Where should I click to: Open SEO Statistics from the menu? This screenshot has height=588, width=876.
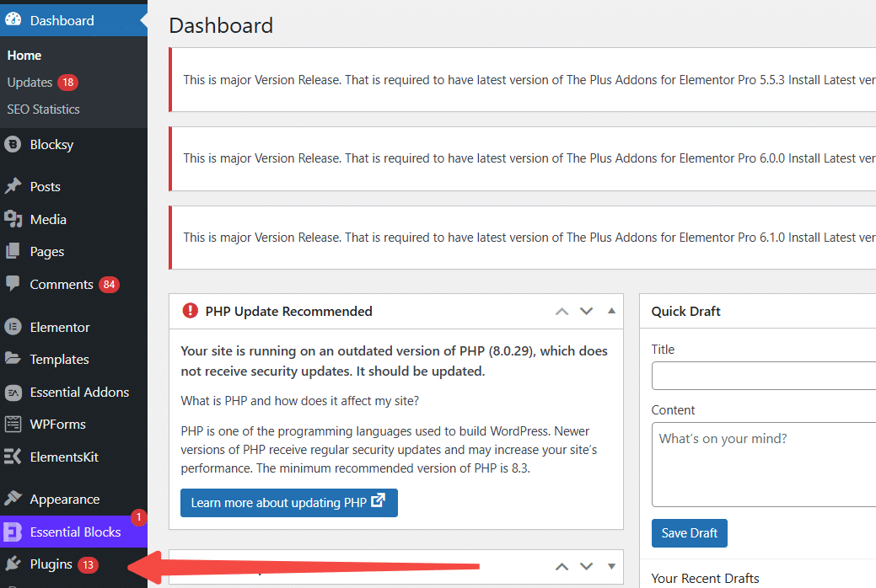coord(42,109)
